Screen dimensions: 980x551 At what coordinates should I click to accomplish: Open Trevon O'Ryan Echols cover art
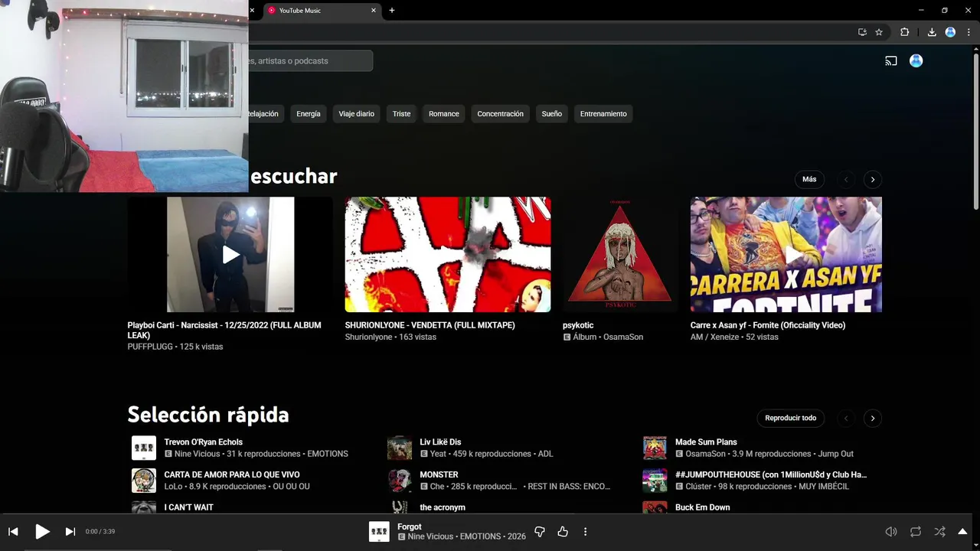(x=144, y=448)
